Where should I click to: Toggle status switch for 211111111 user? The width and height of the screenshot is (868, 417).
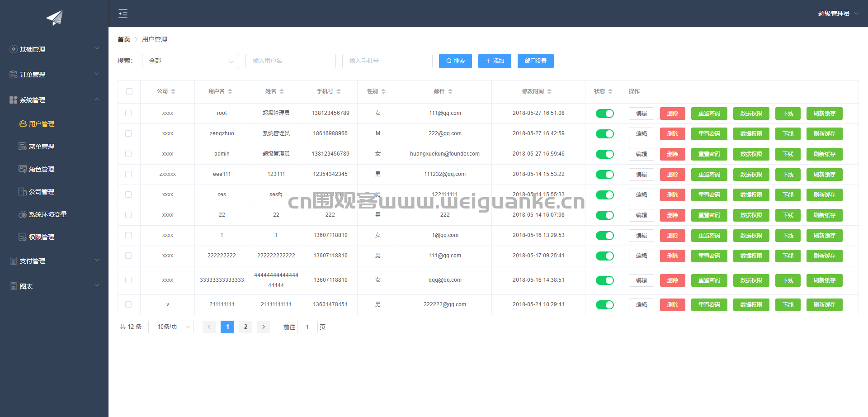pos(604,305)
